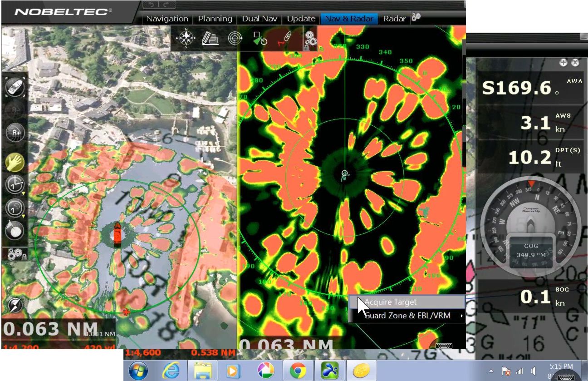Open workspace settings gears beside Radar tab
This screenshot has width=588, height=381.
tap(416, 18)
